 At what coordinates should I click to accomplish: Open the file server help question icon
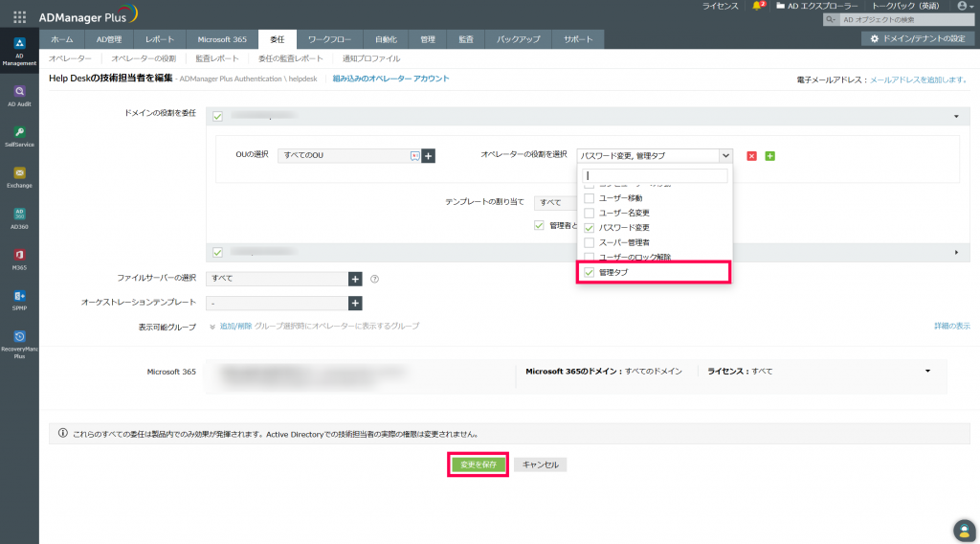pos(374,279)
